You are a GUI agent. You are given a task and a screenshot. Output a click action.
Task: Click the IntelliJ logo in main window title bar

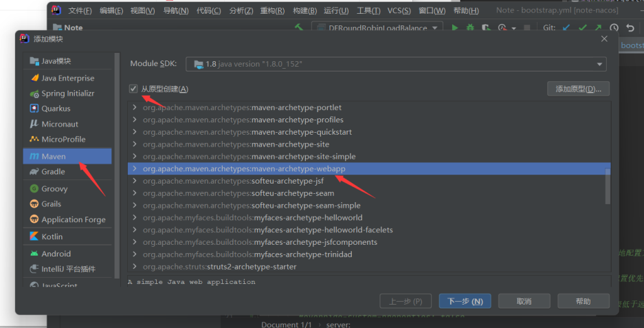tap(56, 10)
